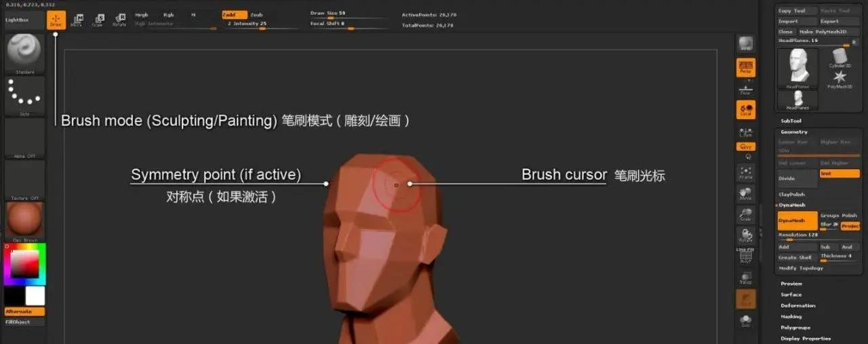This screenshot has height=344, width=868.
Task: Open the Alpha Off picker
Action: 24,138
